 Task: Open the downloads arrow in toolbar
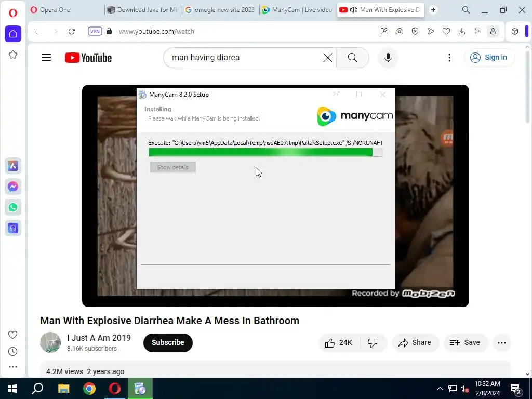(462, 31)
